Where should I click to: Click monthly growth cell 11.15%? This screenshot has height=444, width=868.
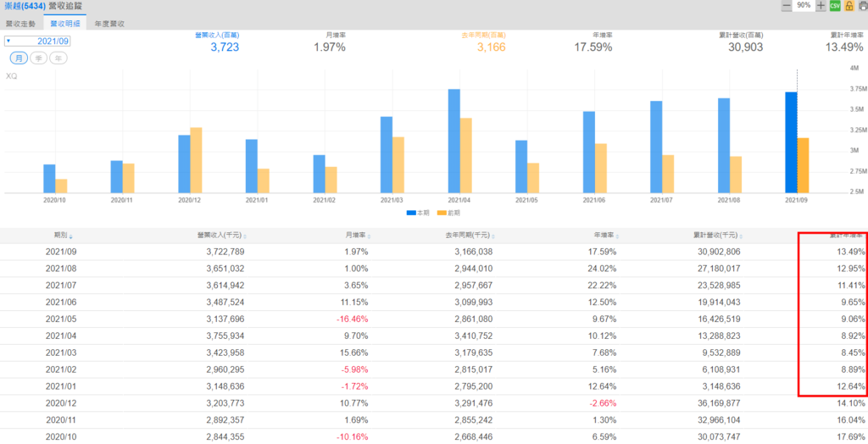(x=354, y=302)
